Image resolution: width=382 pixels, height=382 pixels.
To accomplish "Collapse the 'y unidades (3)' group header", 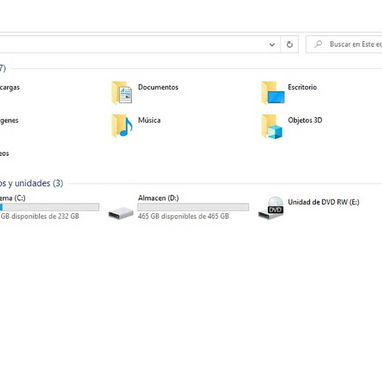I will click(32, 183).
